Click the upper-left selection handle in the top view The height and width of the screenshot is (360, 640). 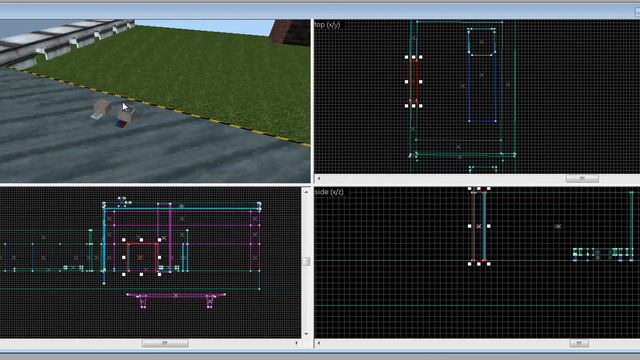[407, 57]
